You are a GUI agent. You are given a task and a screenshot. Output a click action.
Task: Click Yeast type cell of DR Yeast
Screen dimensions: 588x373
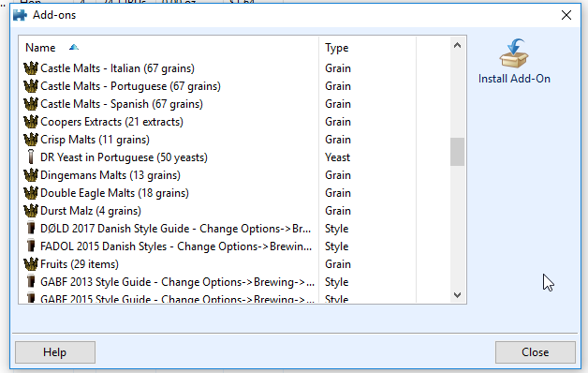(337, 157)
